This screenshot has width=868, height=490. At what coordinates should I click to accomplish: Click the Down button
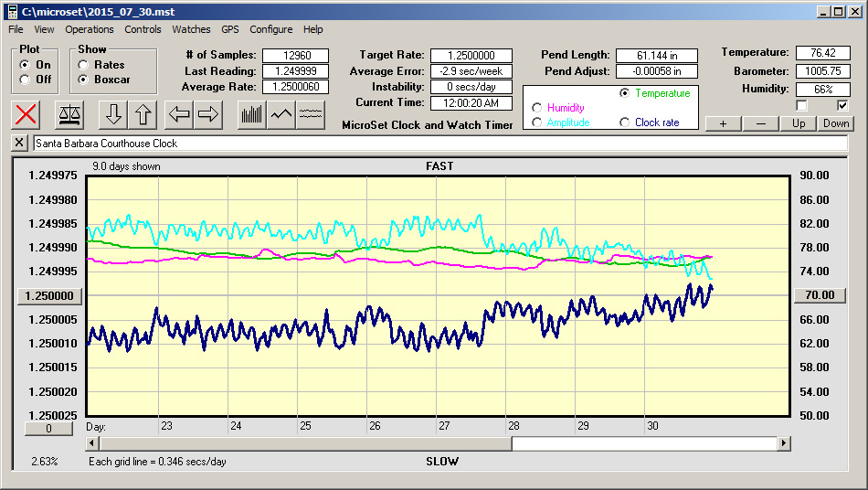click(836, 123)
